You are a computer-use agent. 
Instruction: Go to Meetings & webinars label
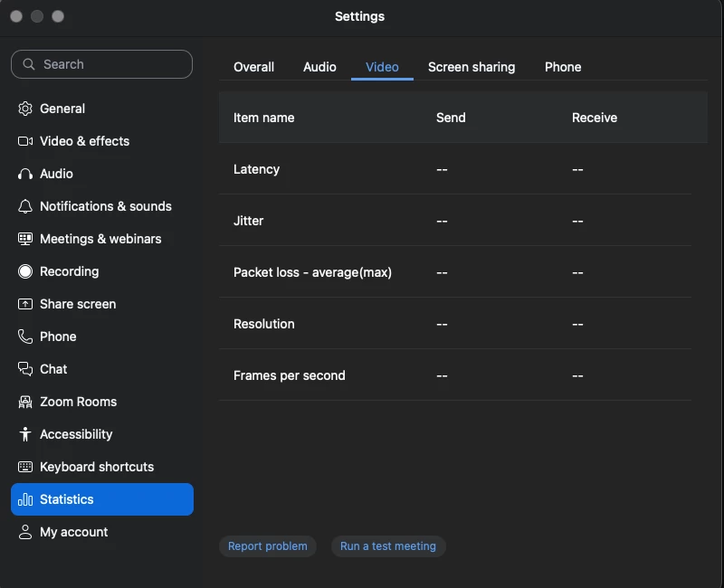(100, 239)
